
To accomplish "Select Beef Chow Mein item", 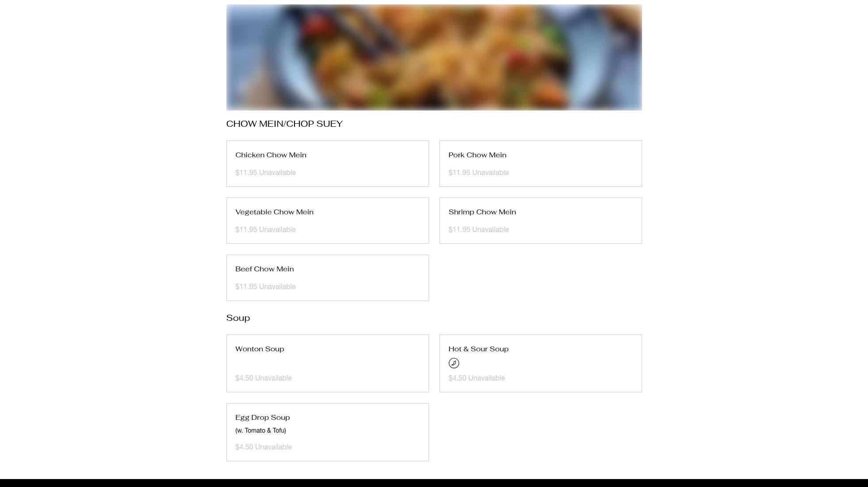I will (327, 278).
